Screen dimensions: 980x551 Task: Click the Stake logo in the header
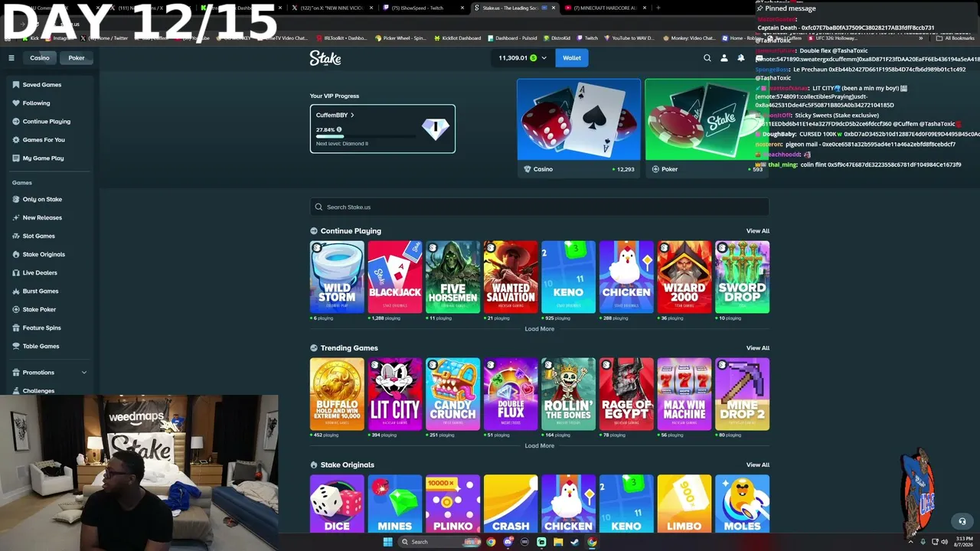coord(325,58)
